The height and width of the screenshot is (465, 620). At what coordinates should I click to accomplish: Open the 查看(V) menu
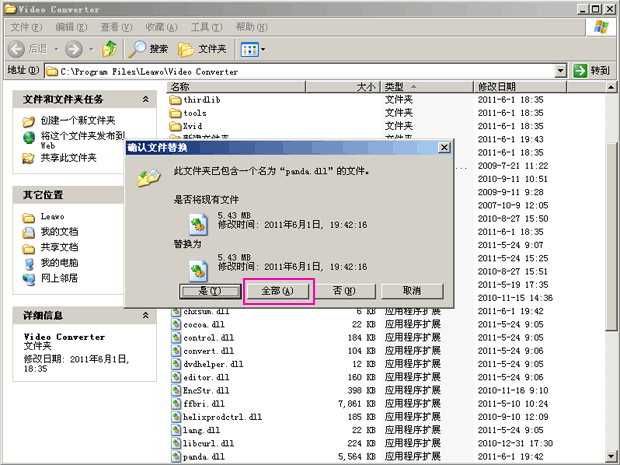(116, 27)
